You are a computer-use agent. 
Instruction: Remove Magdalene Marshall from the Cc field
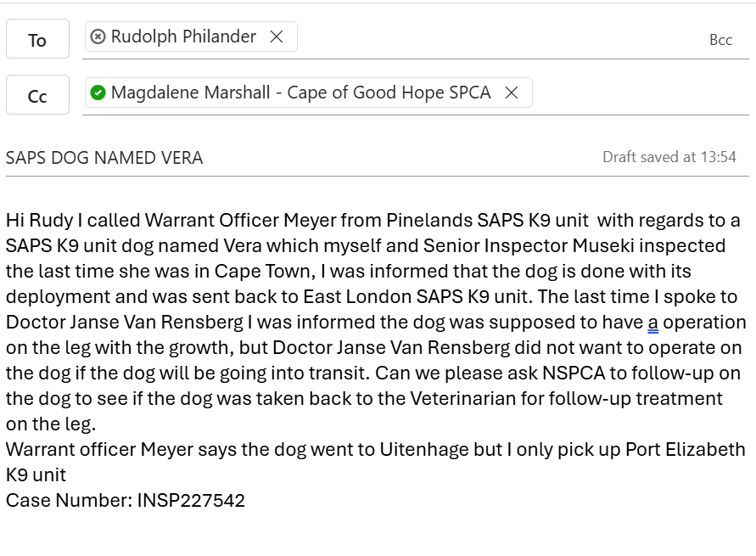(x=512, y=93)
